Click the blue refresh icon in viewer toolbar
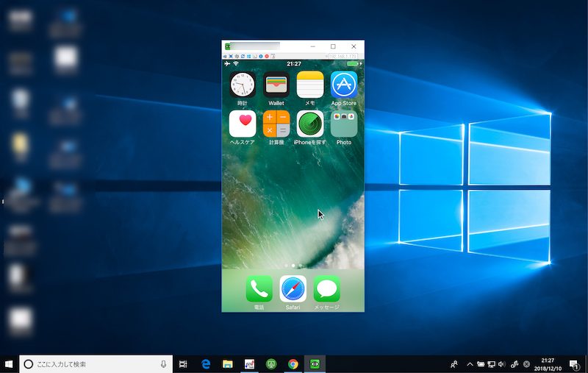Screen dimensions: 588x373 (x=243, y=57)
